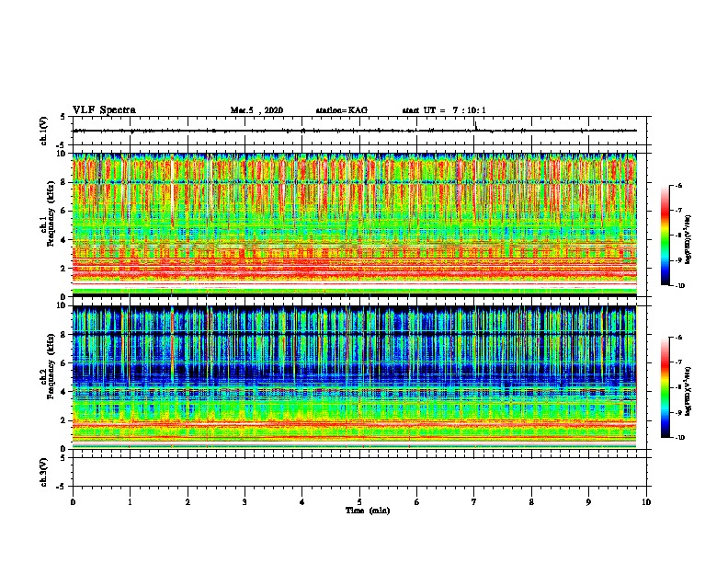Click the empty ch.3 waveform panel

click(359, 472)
